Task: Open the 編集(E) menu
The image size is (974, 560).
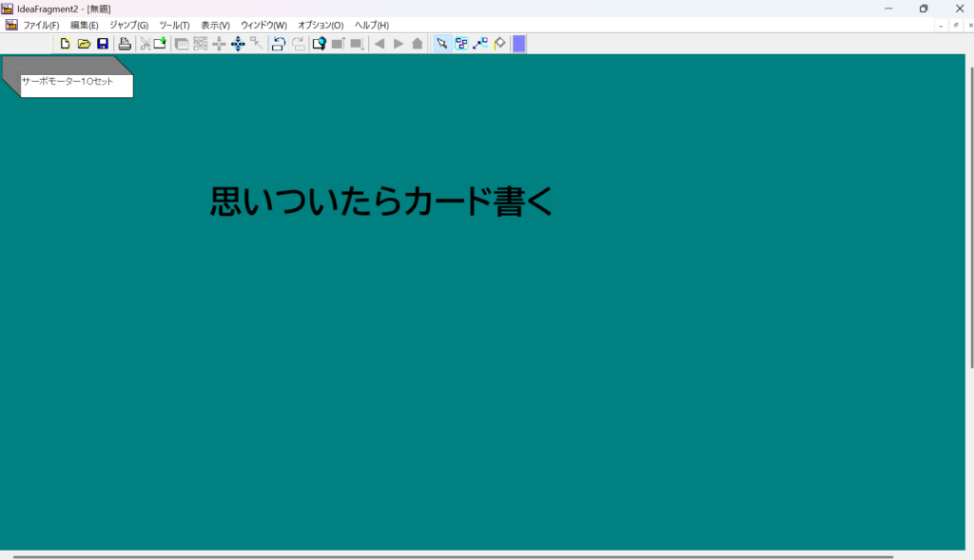Action: pyautogui.click(x=84, y=25)
